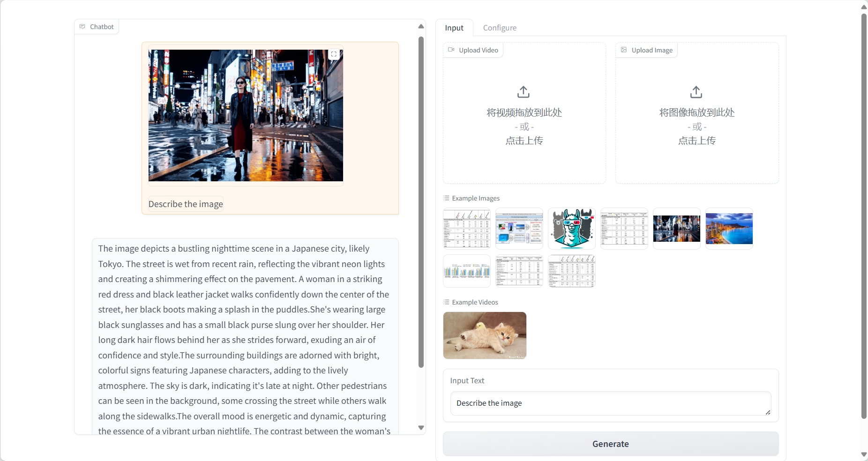
Task: Click the list icon next to Example Videos
Action: tap(447, 302)
